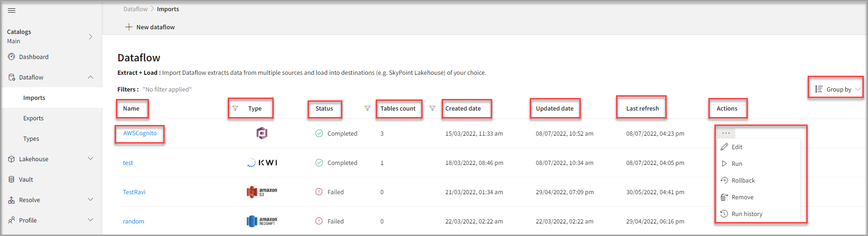Click the plus icon for New dataflow

pos(129,27)
